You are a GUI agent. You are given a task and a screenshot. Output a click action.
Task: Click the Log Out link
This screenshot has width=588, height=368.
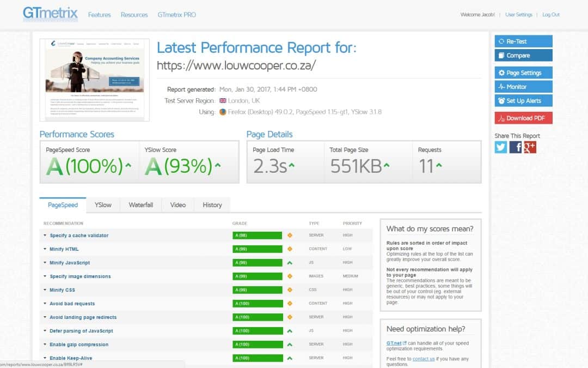point(550,15)
